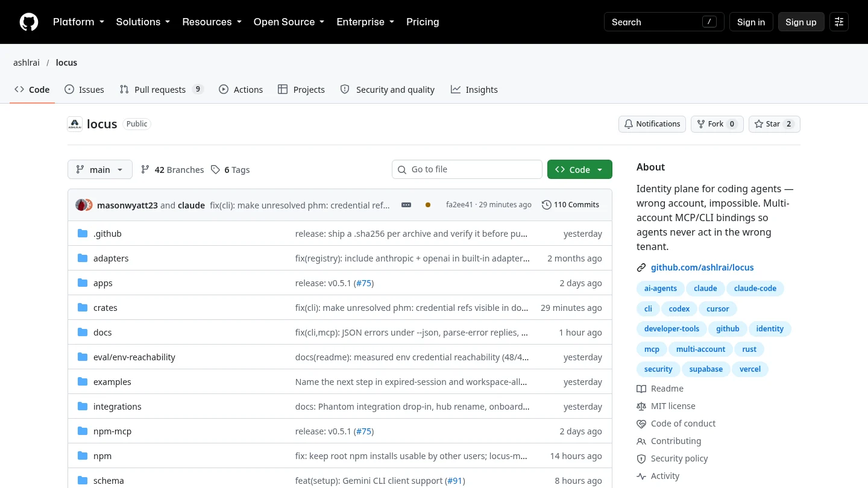Click the Sign in button
Screen dimensions: 868x488
pos(751,22)
